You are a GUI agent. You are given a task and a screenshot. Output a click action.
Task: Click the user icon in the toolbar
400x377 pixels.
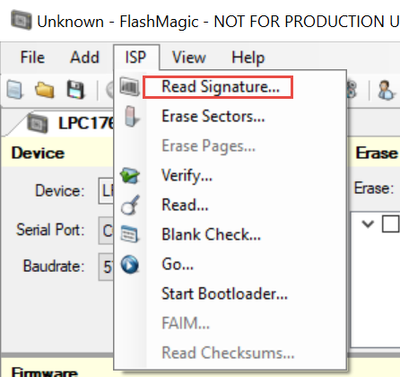tap(386, 90)
